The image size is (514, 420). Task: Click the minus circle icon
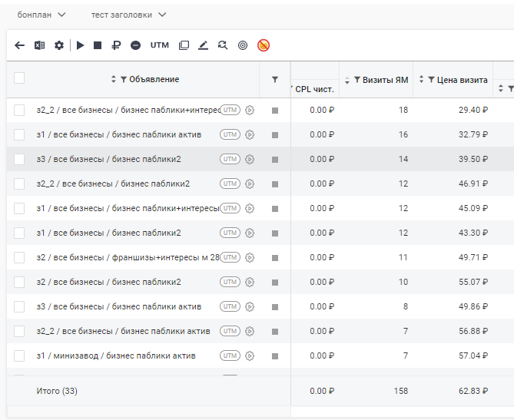(135, 45)
